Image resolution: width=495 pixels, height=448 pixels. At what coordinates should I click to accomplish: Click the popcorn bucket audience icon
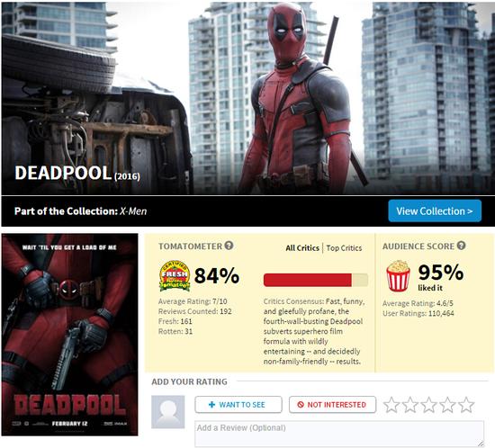(398, 275)
